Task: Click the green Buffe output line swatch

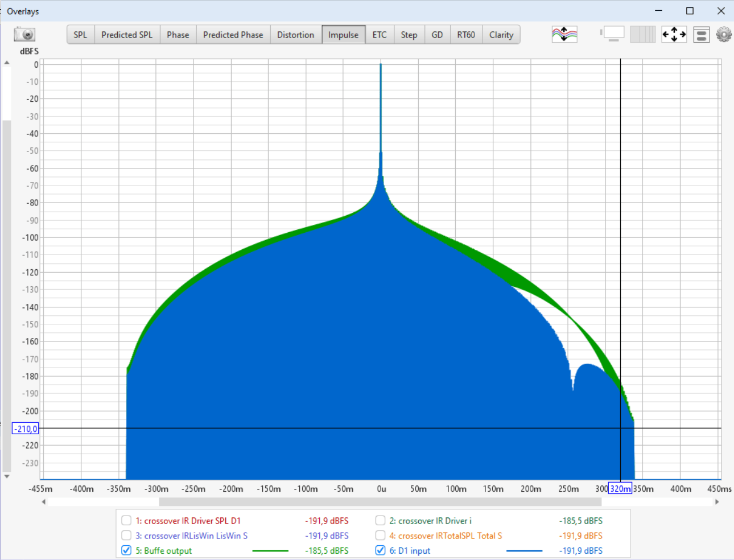Action: [270, 551]
